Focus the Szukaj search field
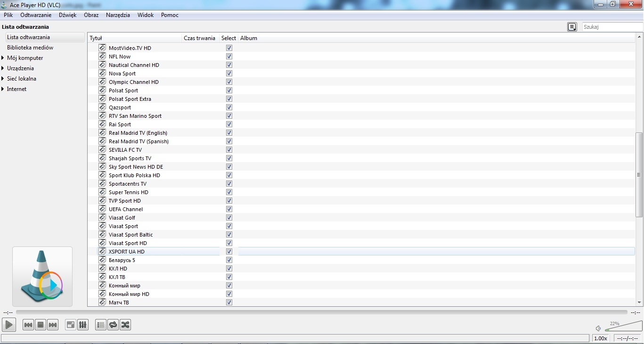 (612, 27)
